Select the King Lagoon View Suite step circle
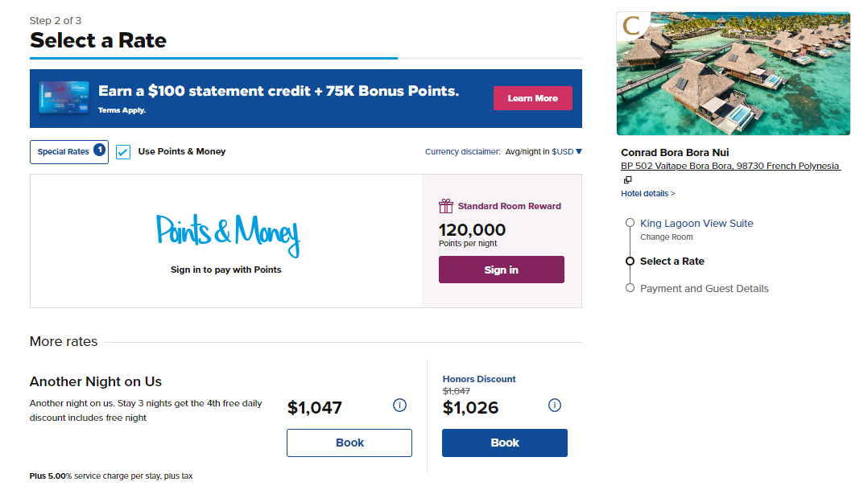 (630, 223)
